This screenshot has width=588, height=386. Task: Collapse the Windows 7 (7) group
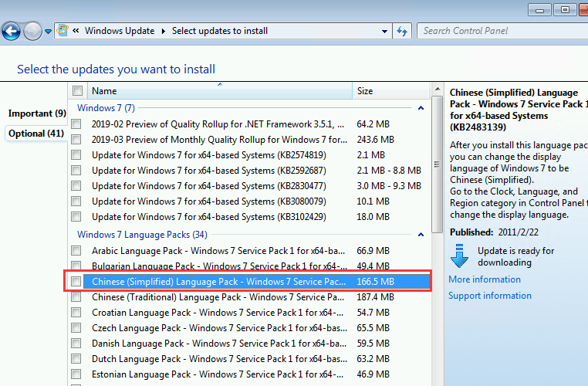[x=421, y=108]
